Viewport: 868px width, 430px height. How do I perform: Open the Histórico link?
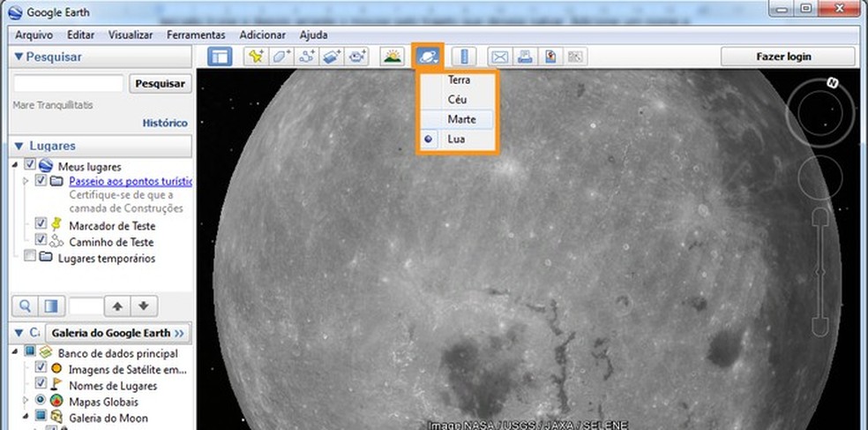[x=165, y=123]
